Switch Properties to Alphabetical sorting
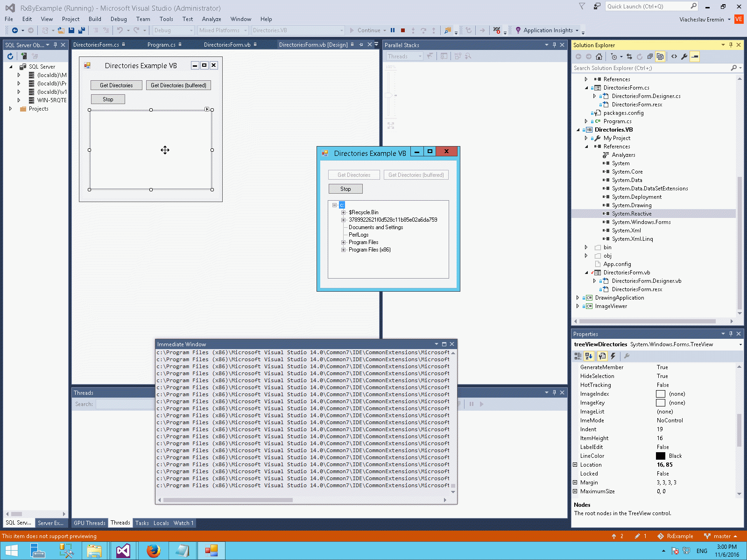 588,356
